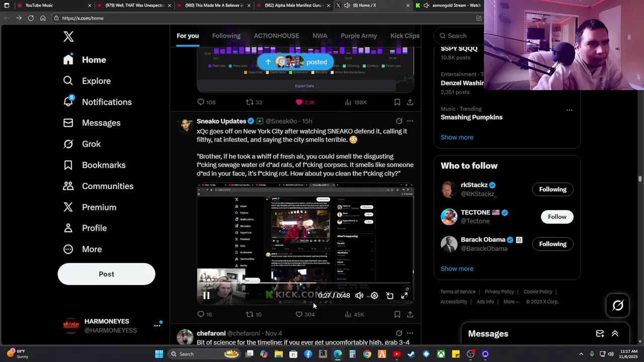Image resolution: width=644 pixels, height=362 pixels.
Task: Open Messages from the sidebar
Action: point(92,123)
